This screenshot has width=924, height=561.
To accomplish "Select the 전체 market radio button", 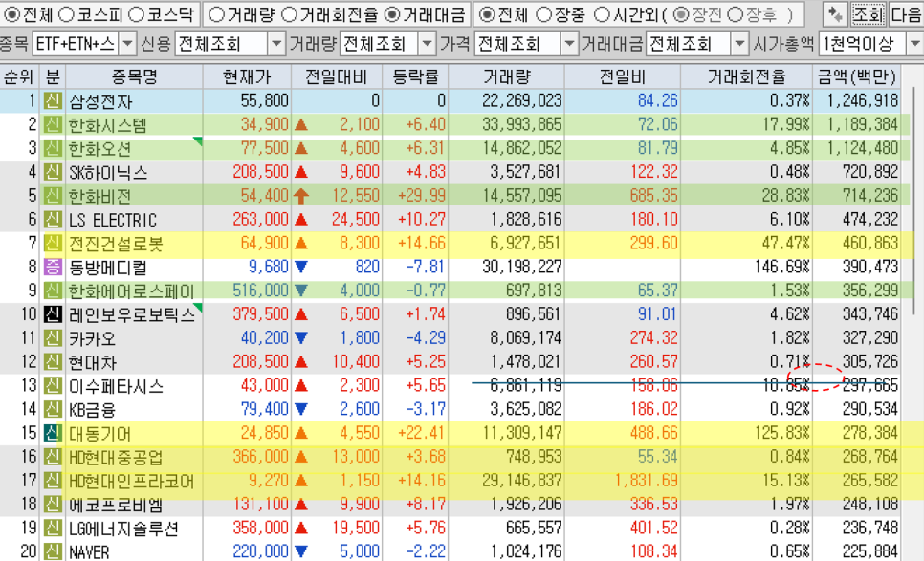I will coord(11,14).
